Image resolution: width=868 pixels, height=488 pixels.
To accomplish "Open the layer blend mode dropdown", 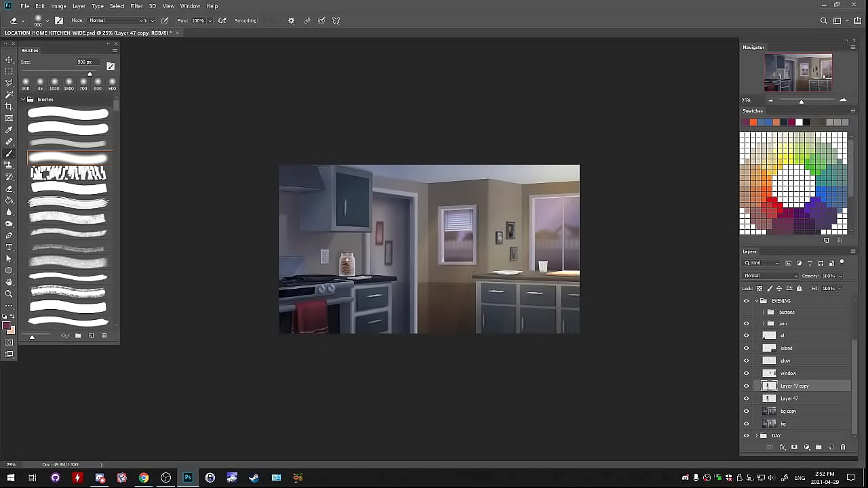I will pos(771,276).
